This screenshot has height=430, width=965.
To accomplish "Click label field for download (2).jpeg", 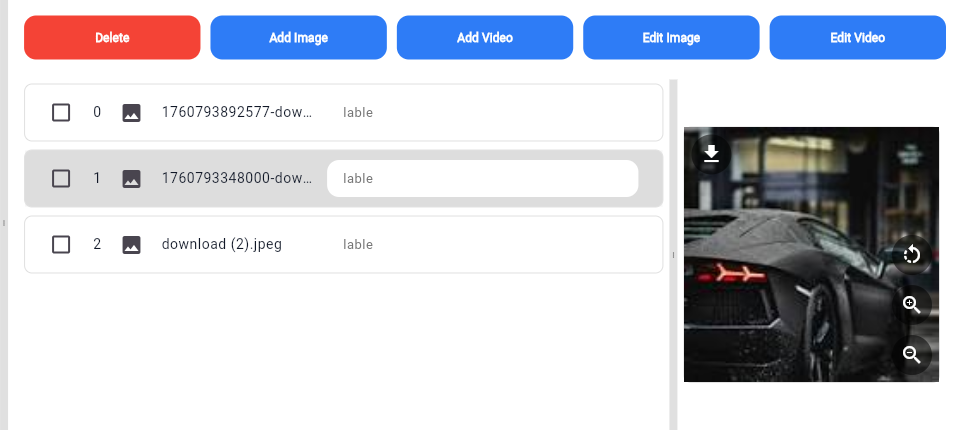I will [482, 245].
